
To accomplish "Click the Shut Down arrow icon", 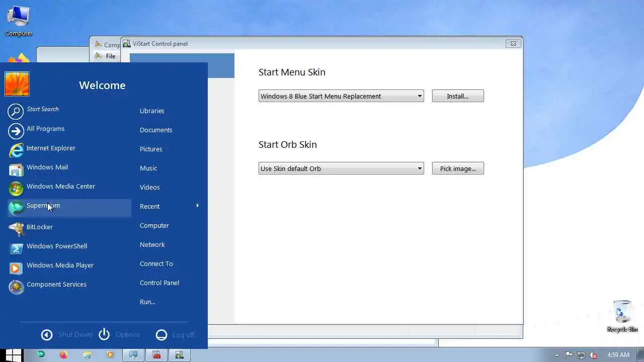I will tap(47, 335).
